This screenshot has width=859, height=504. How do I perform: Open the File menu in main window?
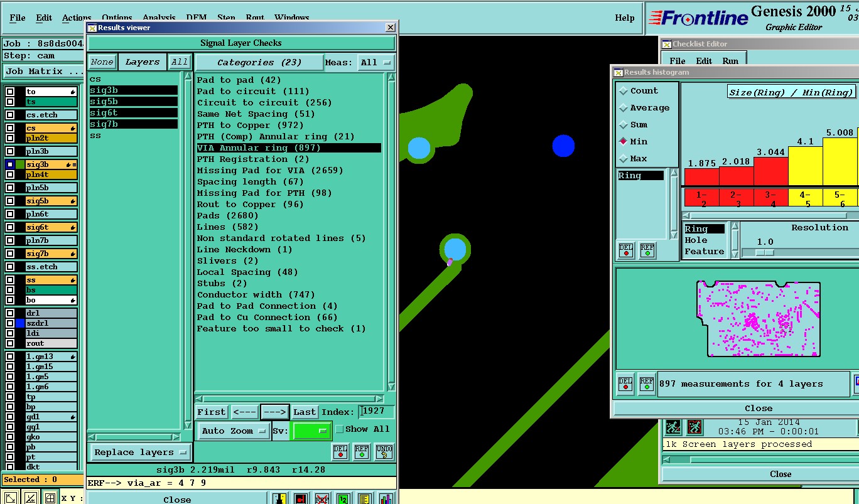(18, 18)
